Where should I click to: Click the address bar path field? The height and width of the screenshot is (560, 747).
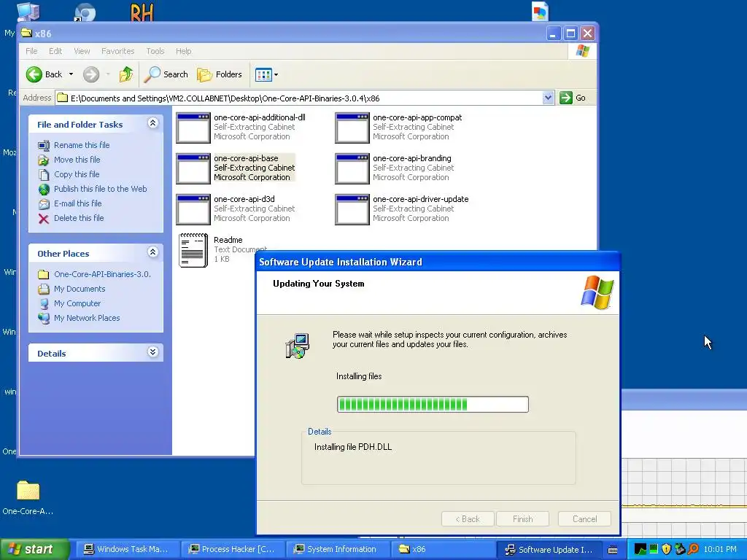[298, 98]
